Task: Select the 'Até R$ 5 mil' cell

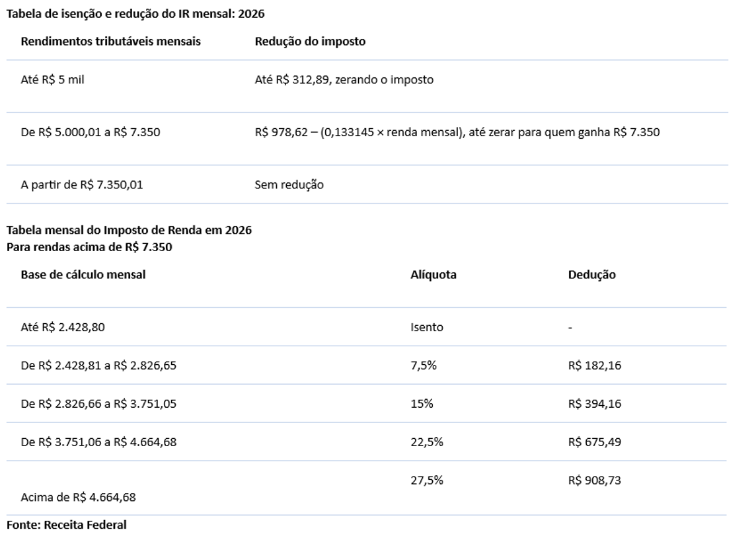Action: tap(53, 81)
